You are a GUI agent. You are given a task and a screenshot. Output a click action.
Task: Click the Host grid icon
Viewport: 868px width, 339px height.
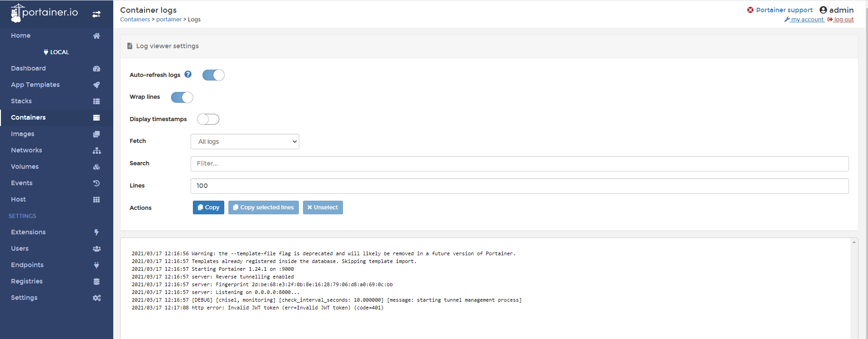[96, 199]
